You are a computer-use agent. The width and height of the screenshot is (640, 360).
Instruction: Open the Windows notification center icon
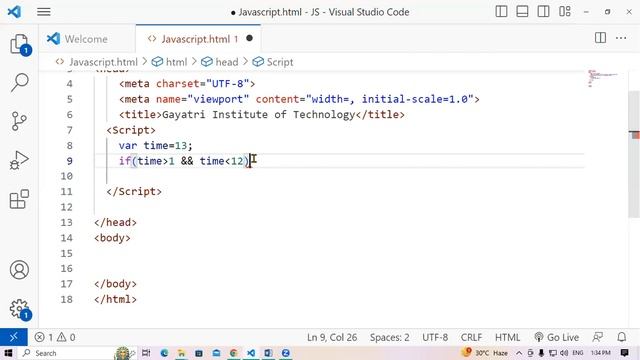pos(624,353)
